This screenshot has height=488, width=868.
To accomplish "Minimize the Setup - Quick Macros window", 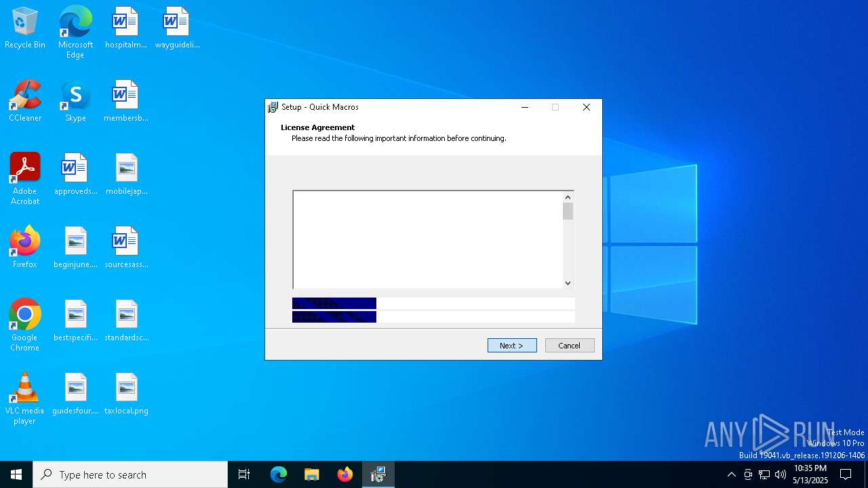I will coord(525,107).
